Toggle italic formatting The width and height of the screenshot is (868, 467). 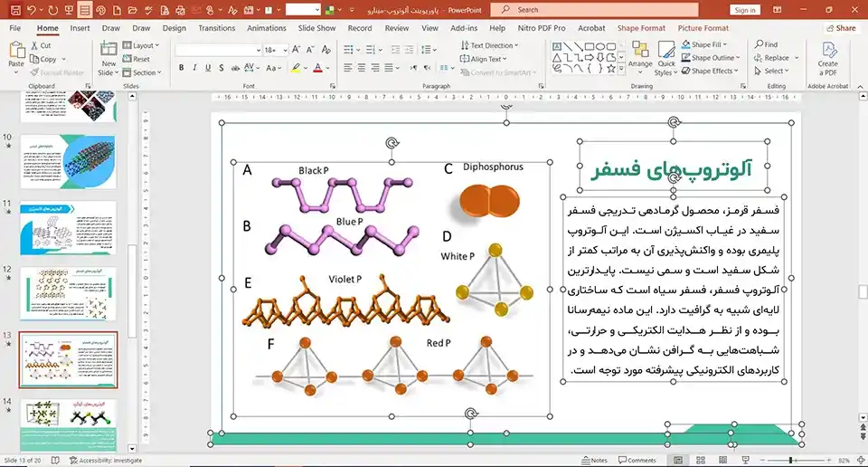coord(194,68)
